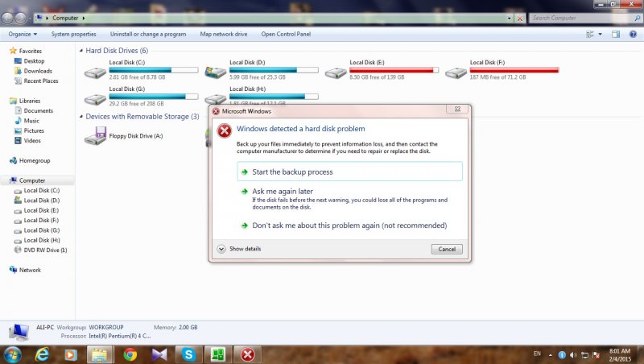This screenshot has width=644, height=364.
Task: Launch Google Chrome from taskbar
Action: tap(130, 354)
